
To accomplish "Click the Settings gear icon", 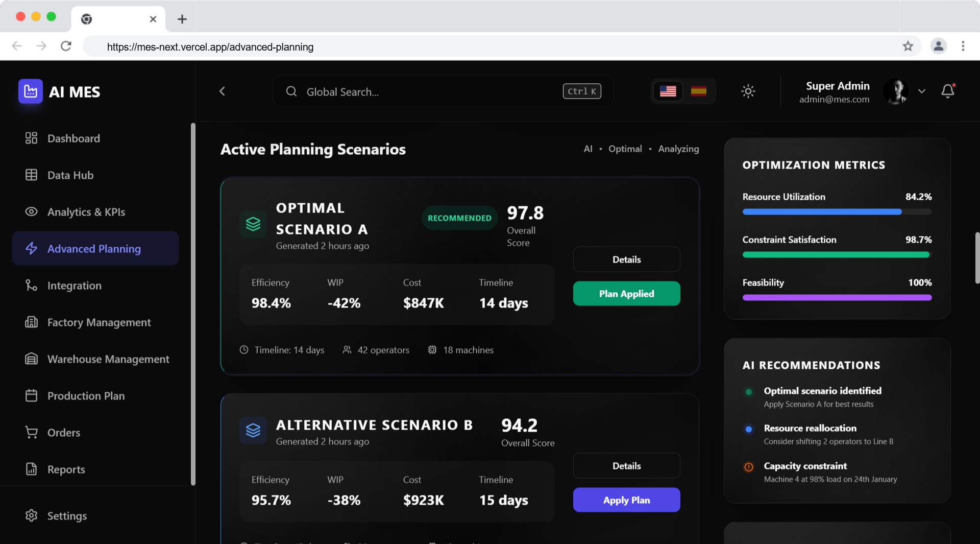I will click(31, 515).
